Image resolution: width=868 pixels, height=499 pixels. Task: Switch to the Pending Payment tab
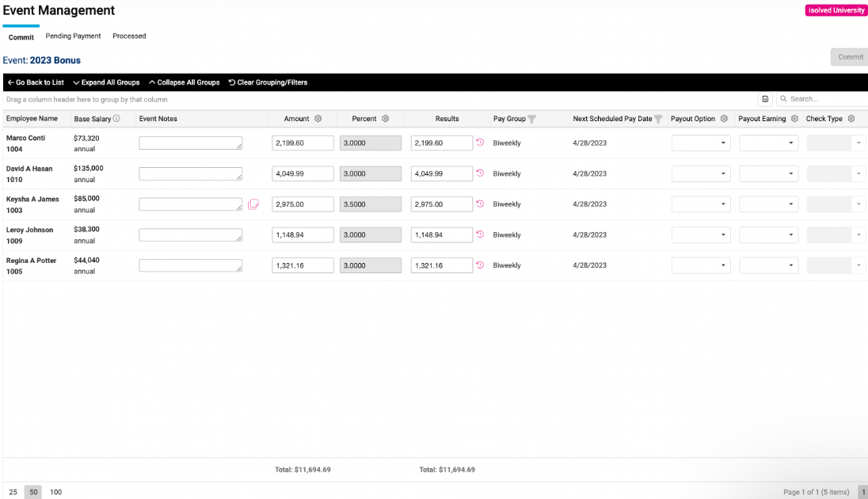73,36
